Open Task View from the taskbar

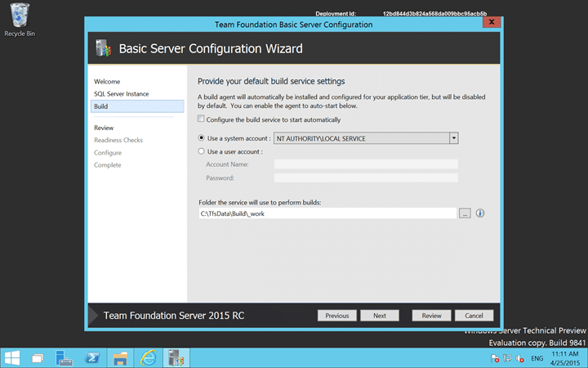38,358
